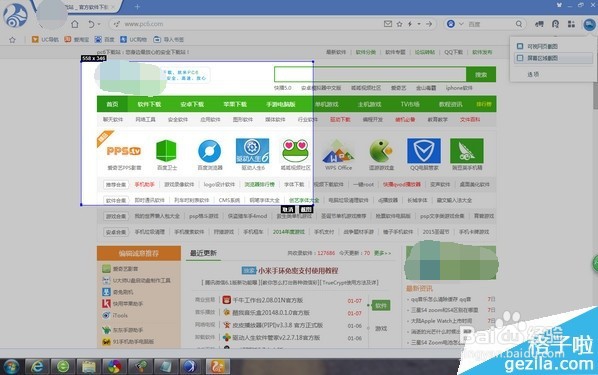The height and width of the screenshot is (375, 598).
Task: Open 排行榜 in green navigation bar
Action: pyautogui.click(x=484, y=104)
